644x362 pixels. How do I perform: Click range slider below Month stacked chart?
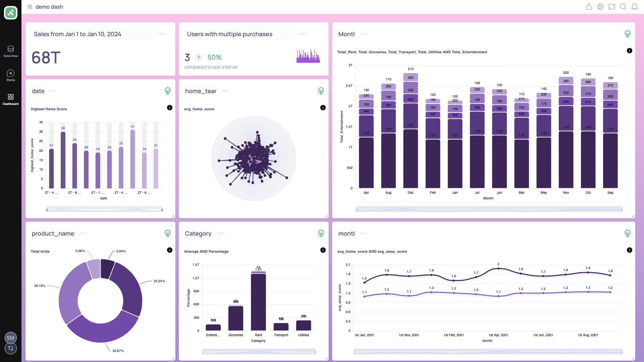pyautogui.click(x=489, y=209)
